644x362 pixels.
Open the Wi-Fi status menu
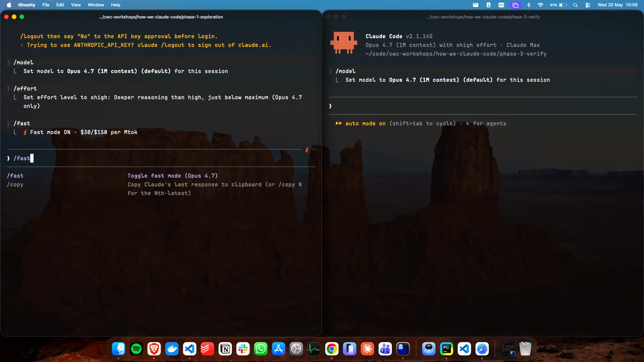click(x=540, y=5)
